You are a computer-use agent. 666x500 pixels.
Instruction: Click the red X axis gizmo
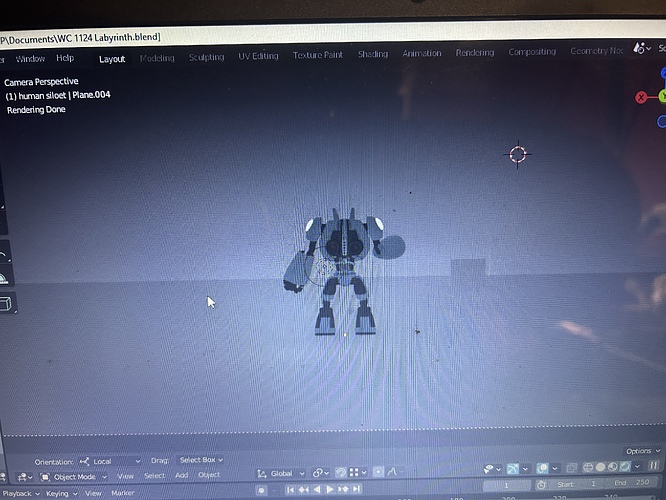(x=641, y=98)
